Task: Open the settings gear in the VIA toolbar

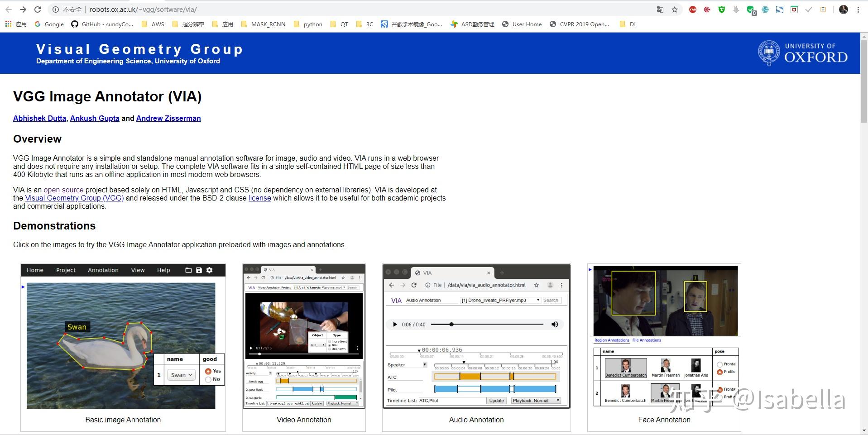Action: pyautogui.click(x=210, y=270)
